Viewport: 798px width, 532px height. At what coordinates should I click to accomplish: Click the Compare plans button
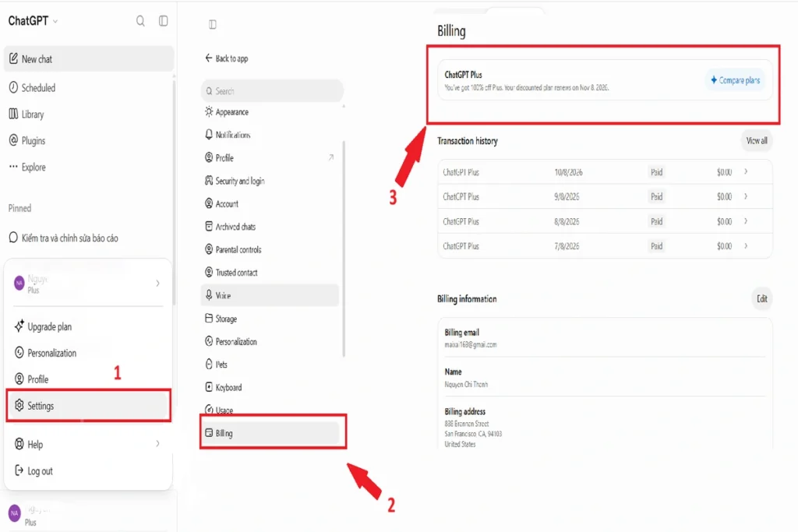pos(735,80)
